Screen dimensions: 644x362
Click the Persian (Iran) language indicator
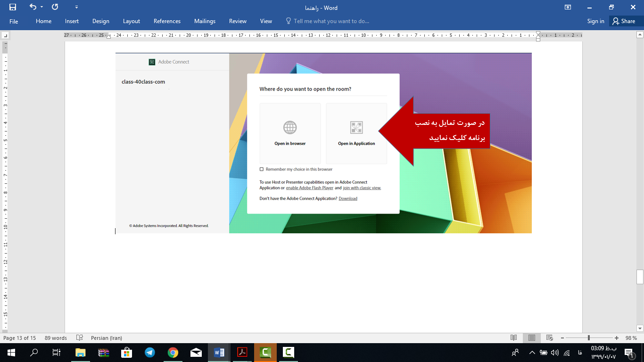[x=107, y=338]
